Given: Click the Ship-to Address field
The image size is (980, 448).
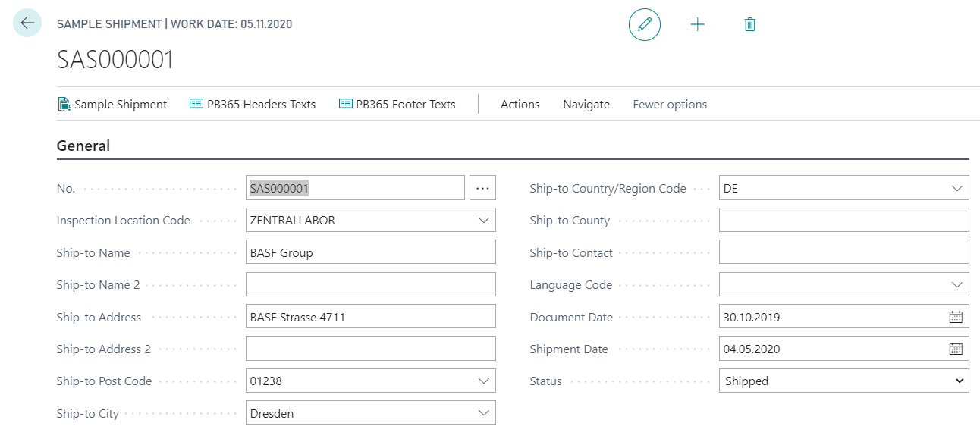Looking at the screenshot, I should tap(371, 317).
